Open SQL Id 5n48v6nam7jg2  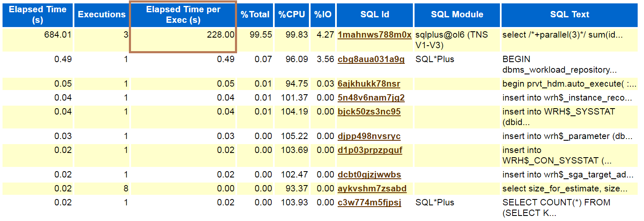click(x=371, y=98)
